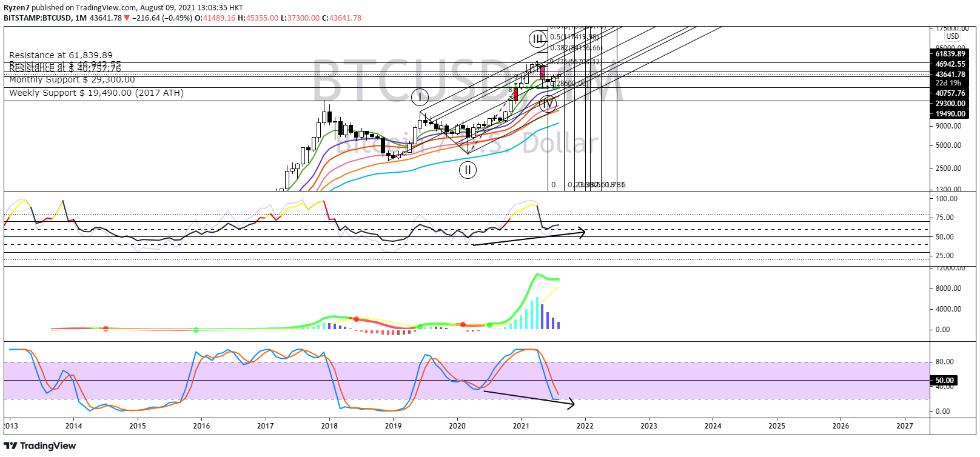Click the USD currency badge on price axis
The width and height of the screenshot is (980, 457).
tap(953, 36)
